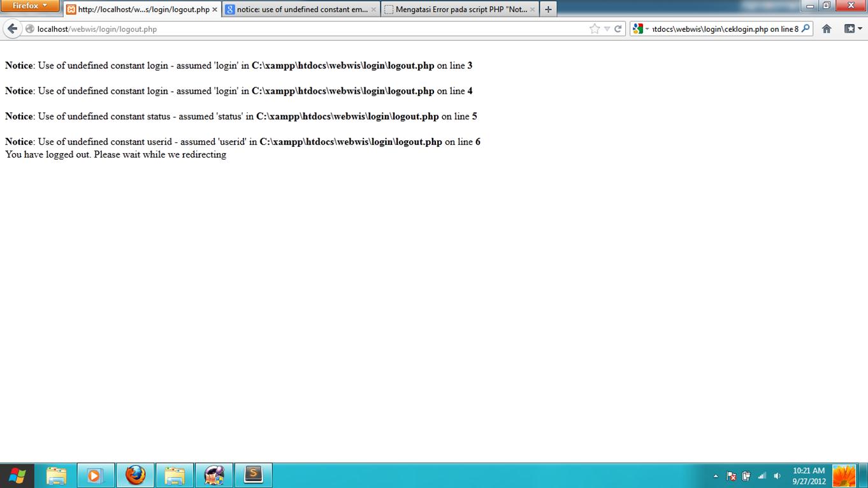The image size is (868, 488).
Task: Click the notice message for line 3
Action: pos(239,65)
